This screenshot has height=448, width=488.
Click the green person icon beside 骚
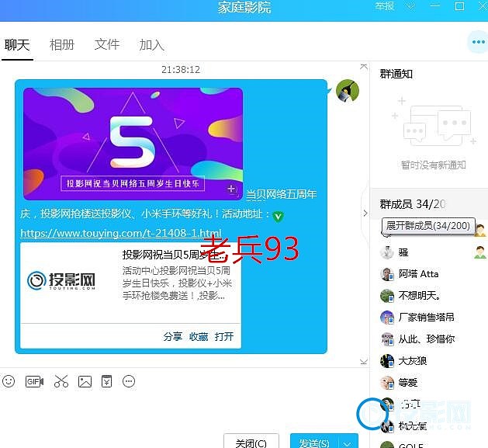(x=480, y=252)
